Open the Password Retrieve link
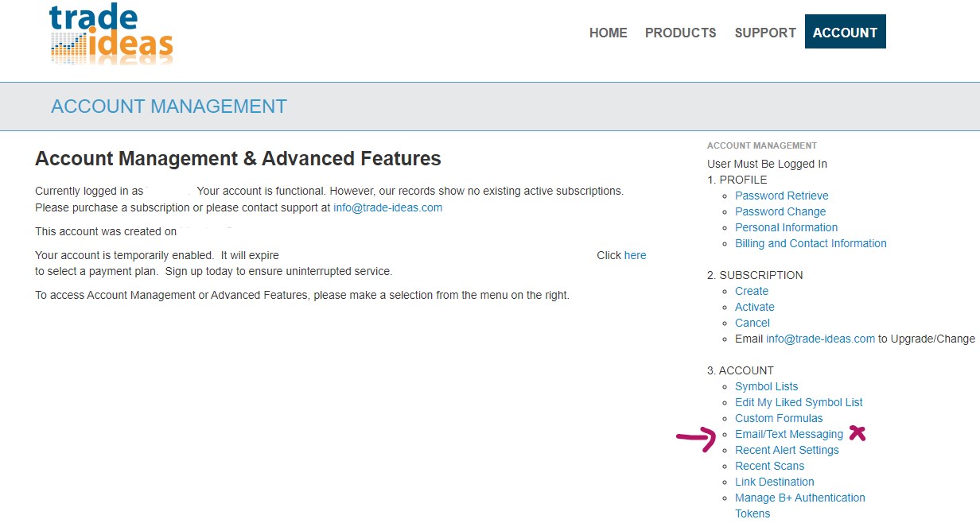The width and height of the screenshot is (980, 523). tap(782, 196)
